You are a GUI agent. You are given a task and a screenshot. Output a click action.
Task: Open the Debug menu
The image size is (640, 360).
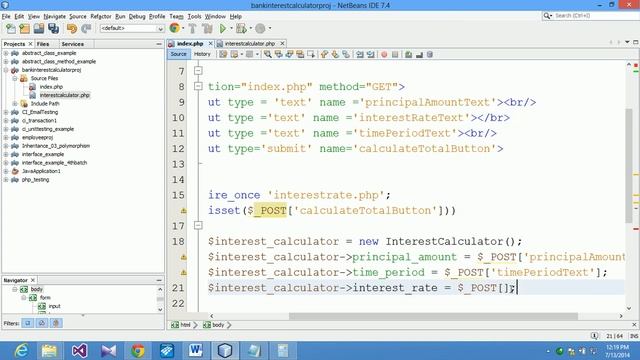[x=137, y=16]
